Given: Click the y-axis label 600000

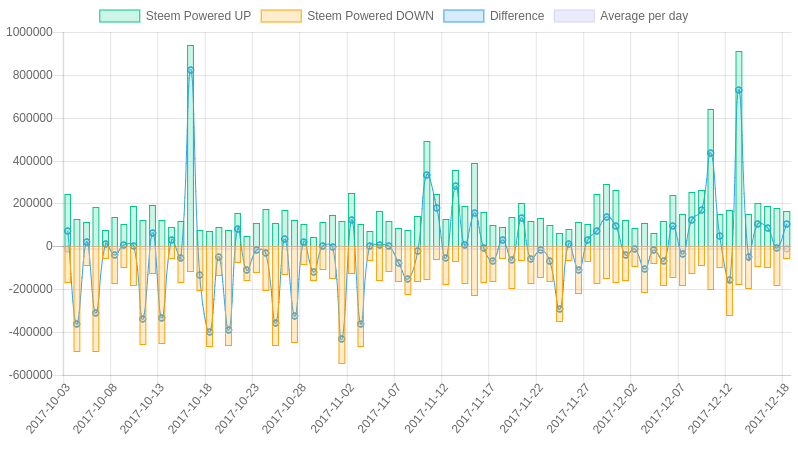Looking at the screenshot, I should (33, 118).
